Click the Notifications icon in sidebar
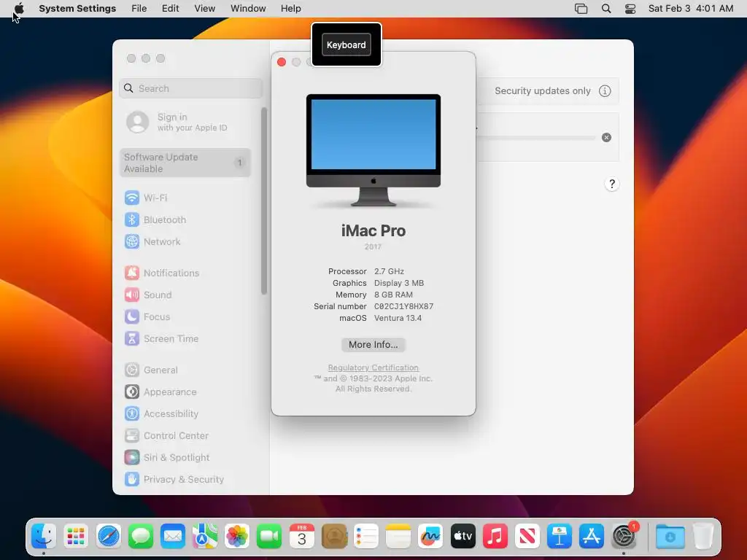Screen dimensions: 747x560 (132, 273)
